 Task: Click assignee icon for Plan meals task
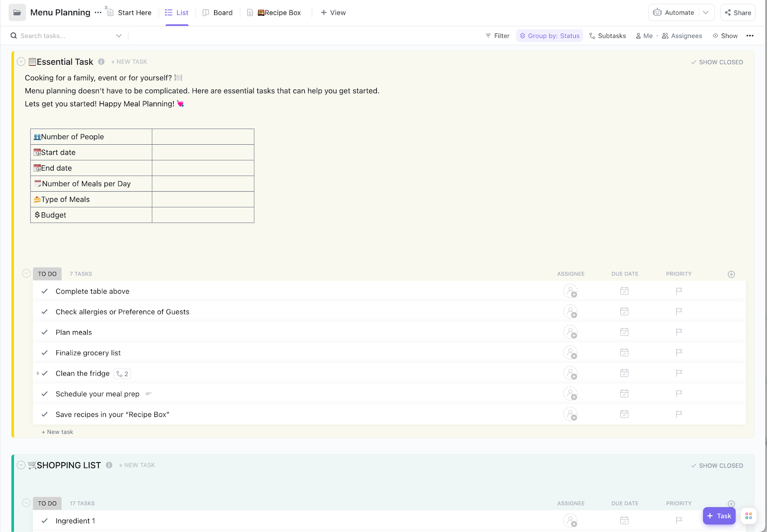click(570, 332)
